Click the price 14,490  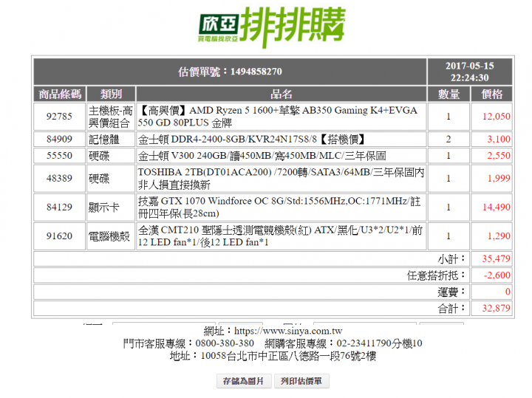tap(497, 207)
